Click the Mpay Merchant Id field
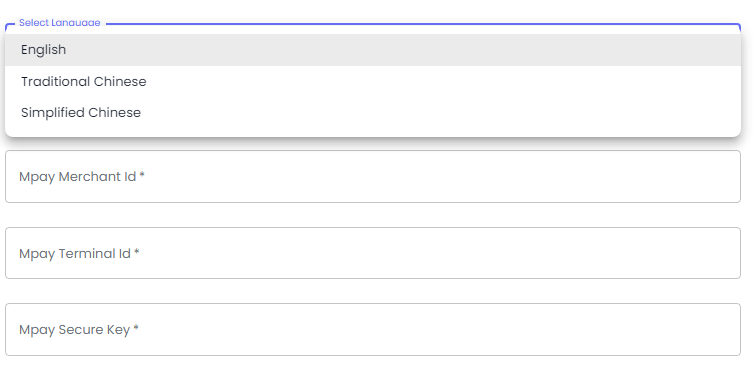Screen dimensions: 754x367 pos(373,177)
